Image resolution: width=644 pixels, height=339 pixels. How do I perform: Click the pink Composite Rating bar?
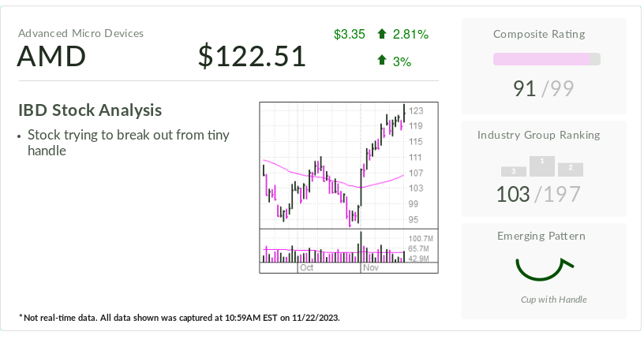[x=546, y=59]
